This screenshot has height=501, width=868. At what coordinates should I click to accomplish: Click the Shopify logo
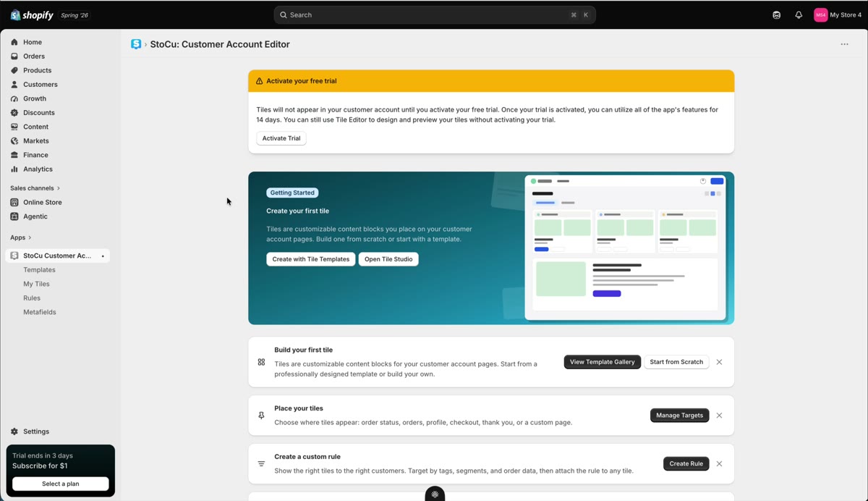point(32,15)
